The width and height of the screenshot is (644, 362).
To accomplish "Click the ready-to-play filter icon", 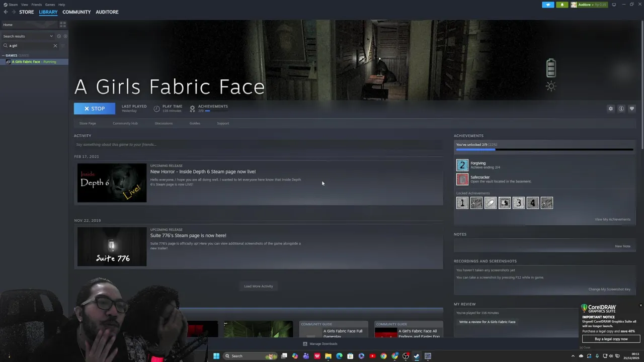I will [x=65, y=36].
